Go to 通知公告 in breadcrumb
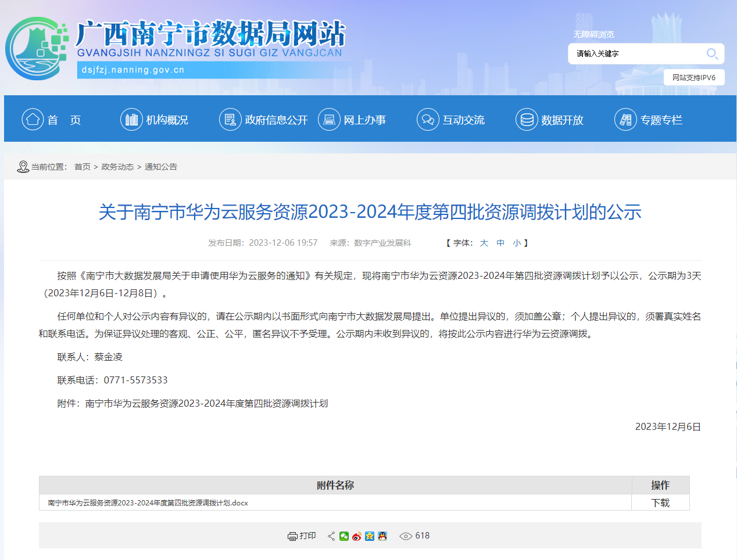This screenshot has width=737, height=560. pyautogui.click(x=161, y=167)
